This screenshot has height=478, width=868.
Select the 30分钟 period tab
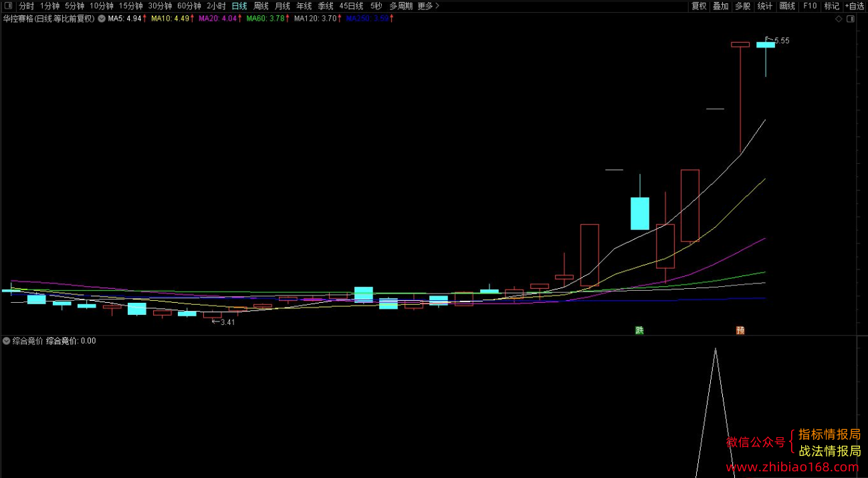coord(160,6)
